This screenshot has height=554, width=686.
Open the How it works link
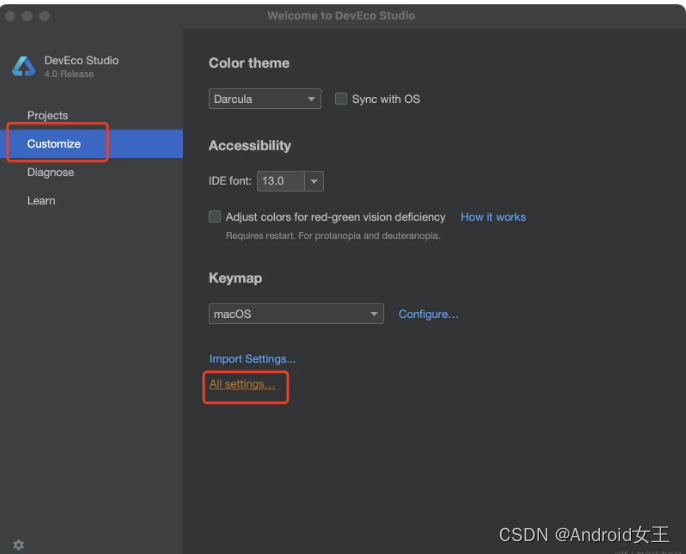coord(493,217)
